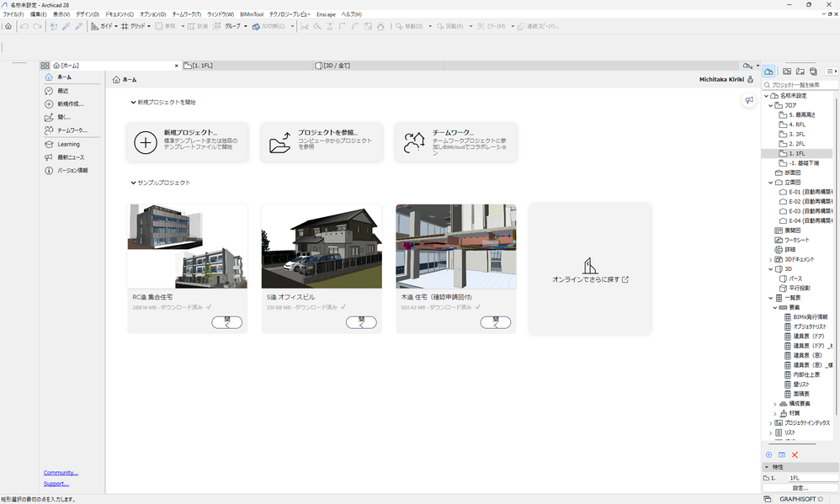Select the Project Map navigator icon
Viewport: 840px width, 504px height.
point(768,72)
